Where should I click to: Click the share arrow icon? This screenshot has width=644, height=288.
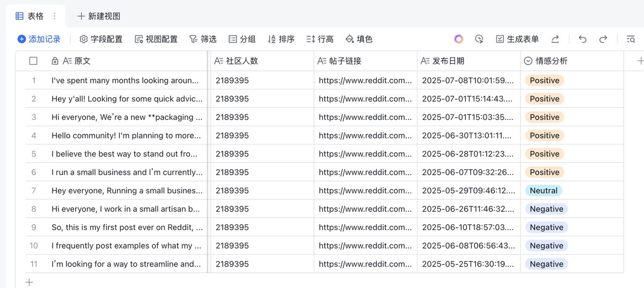[555, 39]
